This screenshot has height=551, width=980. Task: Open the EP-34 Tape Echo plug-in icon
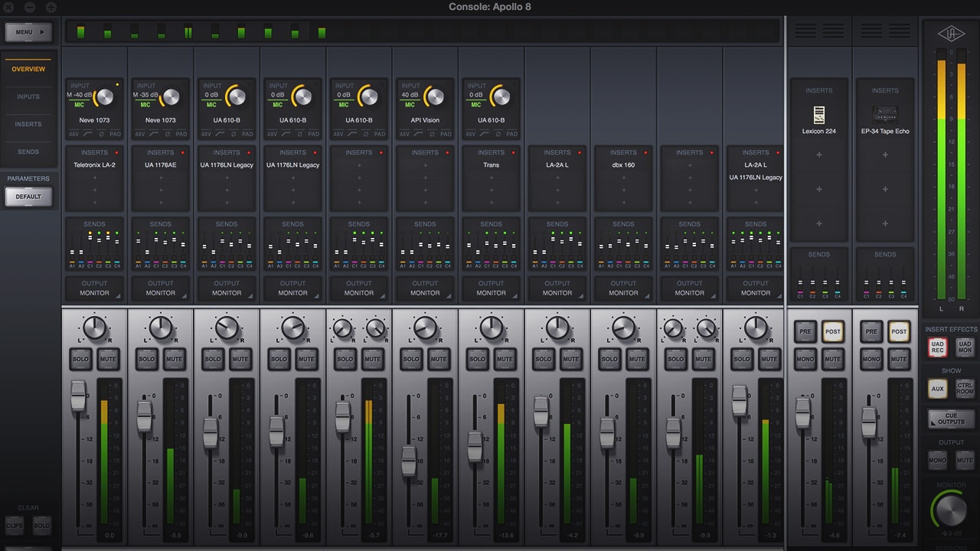coord(884,115)
